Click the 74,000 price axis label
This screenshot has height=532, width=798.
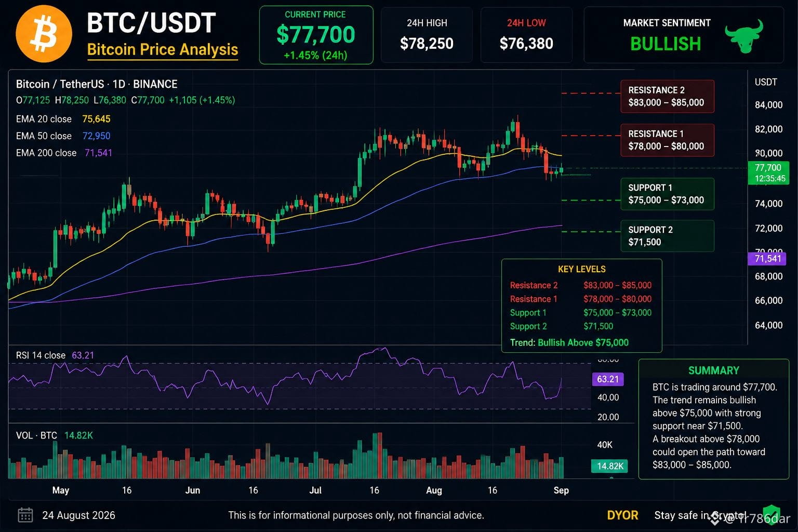coord(768,204)
